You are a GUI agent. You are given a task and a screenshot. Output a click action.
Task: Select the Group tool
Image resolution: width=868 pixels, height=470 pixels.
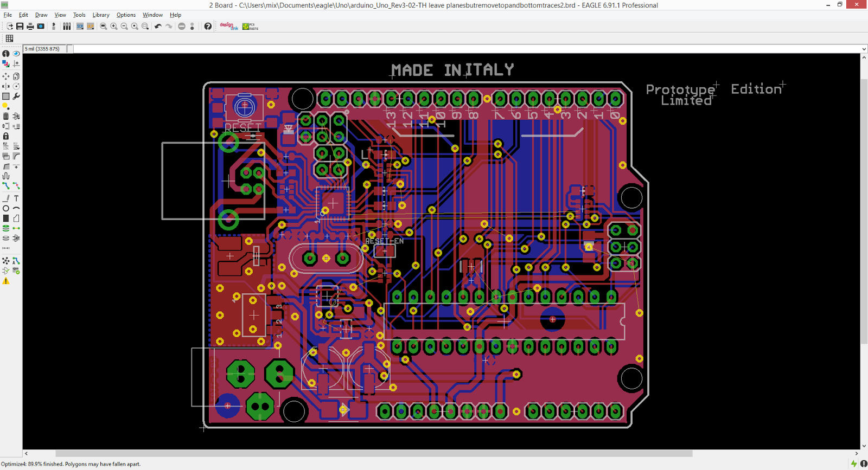(6, 96)
